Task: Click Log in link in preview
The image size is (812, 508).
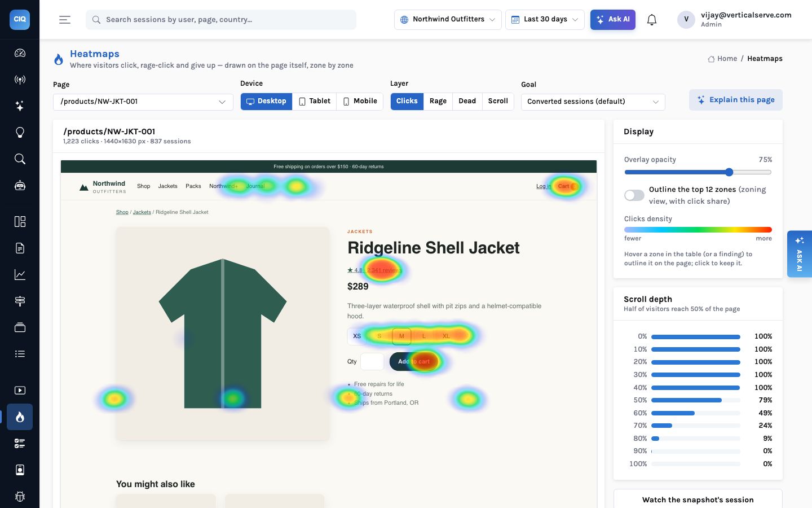Action: pyautogui.click(x=544, y=186)
